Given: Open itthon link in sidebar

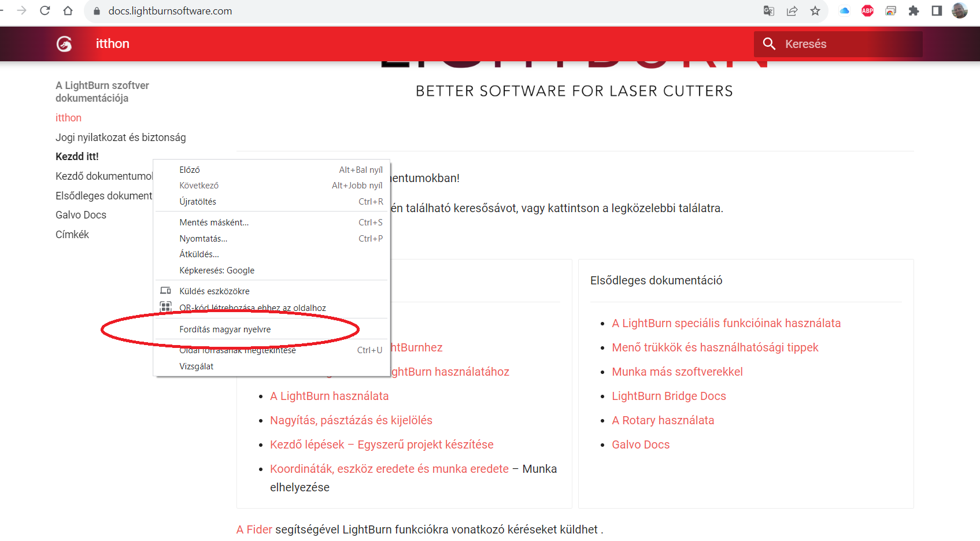Looking at the screenshot, I should pos(68,118).
